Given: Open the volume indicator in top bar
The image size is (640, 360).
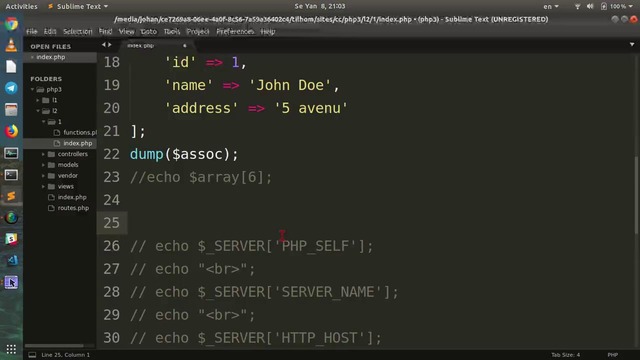Looking at the screenshot, I should [590, 6].
